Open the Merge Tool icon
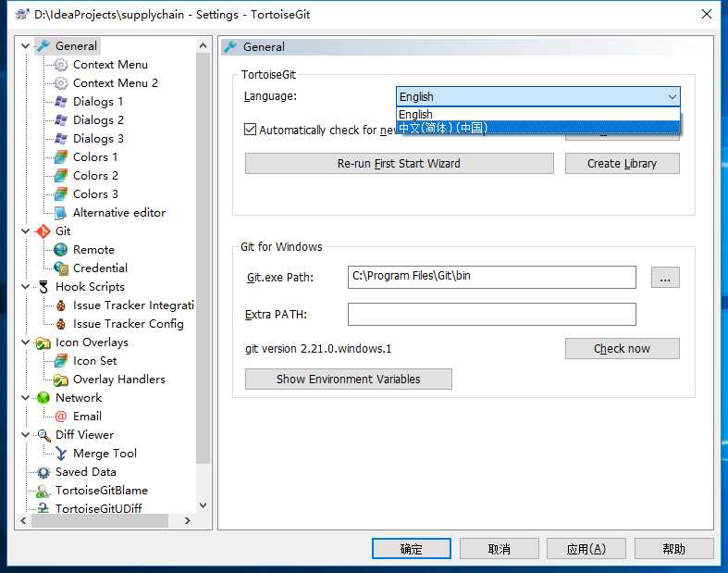 tap(60, 454)
